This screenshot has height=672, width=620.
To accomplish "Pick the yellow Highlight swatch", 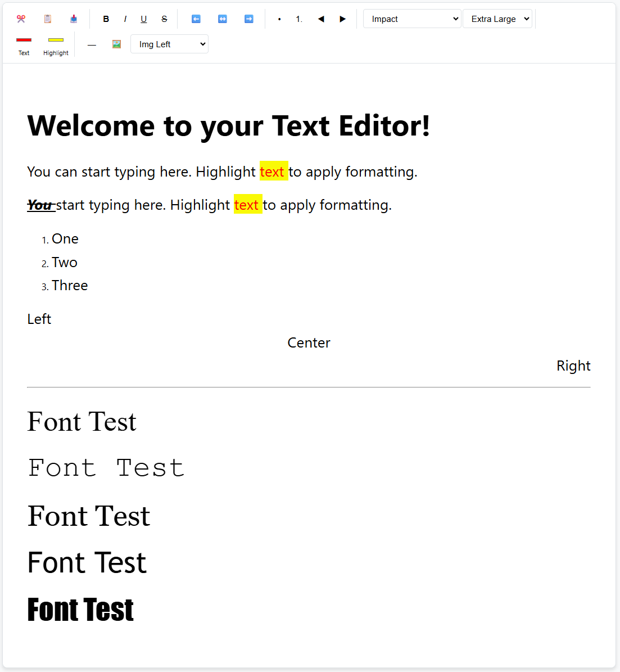I will tap(56, 41).
